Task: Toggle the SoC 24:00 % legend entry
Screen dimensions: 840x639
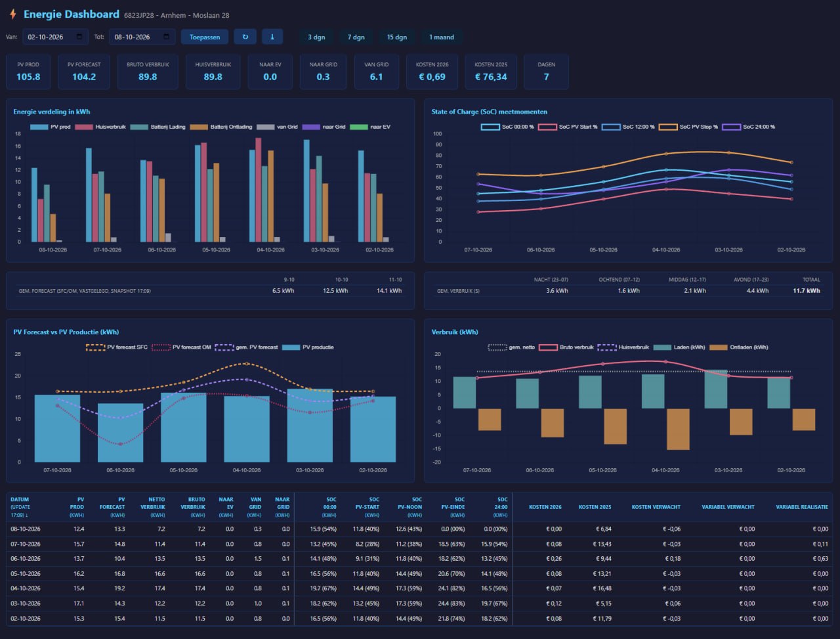Action: pyautogui.click(x=749, y=127)
